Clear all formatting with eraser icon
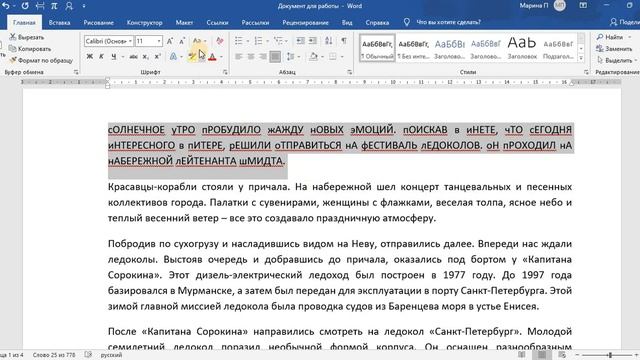The width and height of the screenshot is (640, 360). tap(220, 41)
